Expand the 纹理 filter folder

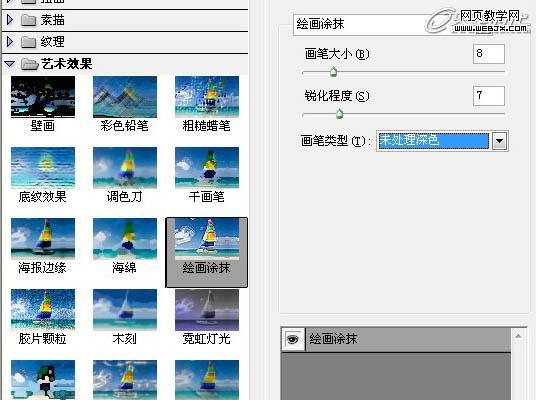[x=10, y=41]
